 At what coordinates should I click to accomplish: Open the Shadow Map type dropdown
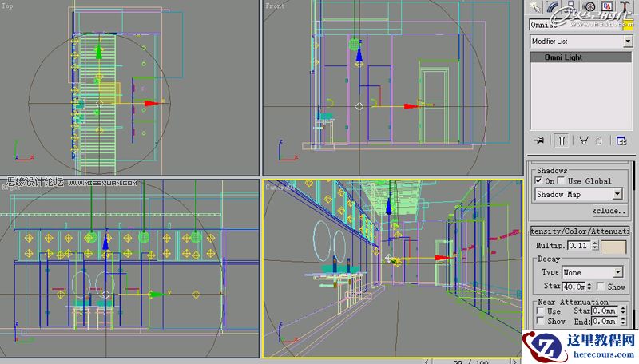click(578, 194)
